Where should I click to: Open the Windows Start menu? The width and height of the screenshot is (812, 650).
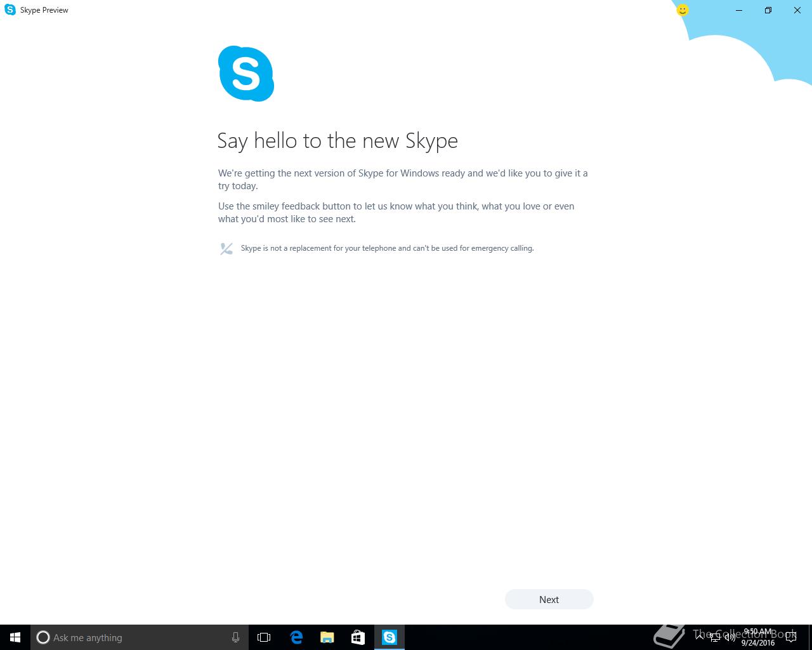pos(15,637)
